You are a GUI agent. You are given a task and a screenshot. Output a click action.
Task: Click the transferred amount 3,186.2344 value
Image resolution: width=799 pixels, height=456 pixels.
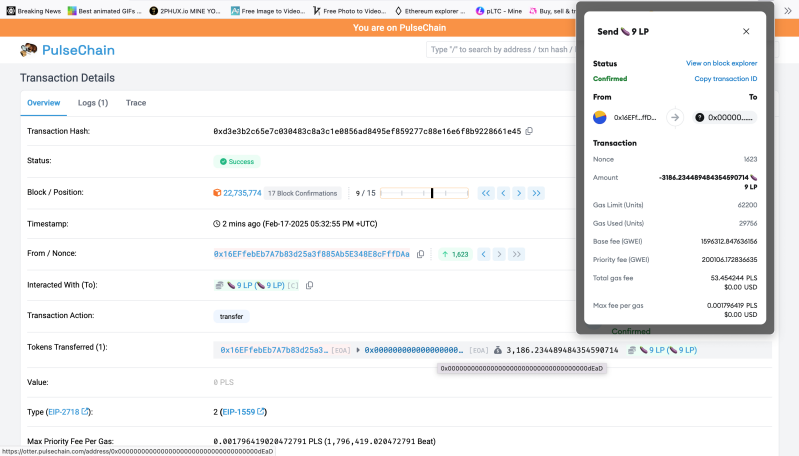click(562, 350)
